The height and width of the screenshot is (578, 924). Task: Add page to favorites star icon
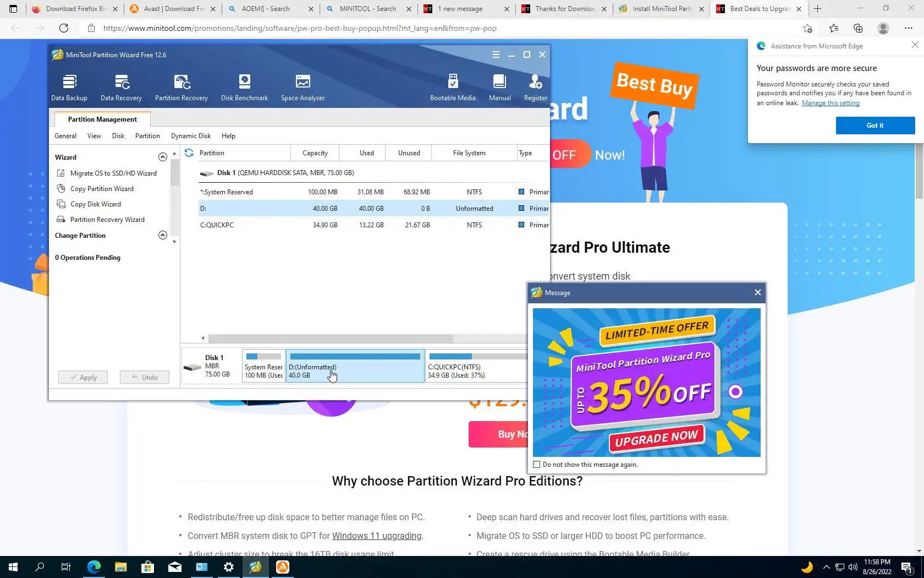807,28
